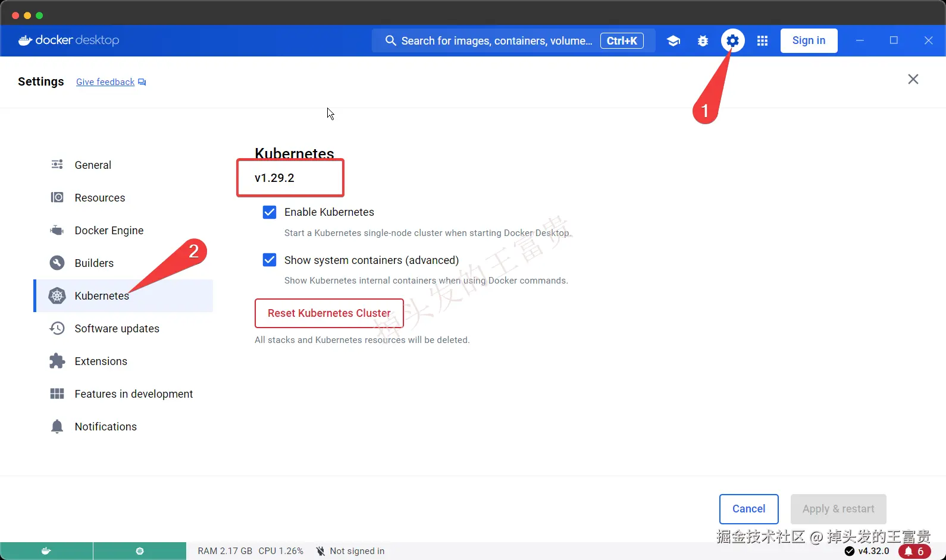Open the Builders settings section
946x560 pixels.
pyautogui.click(x=124, y=263)
